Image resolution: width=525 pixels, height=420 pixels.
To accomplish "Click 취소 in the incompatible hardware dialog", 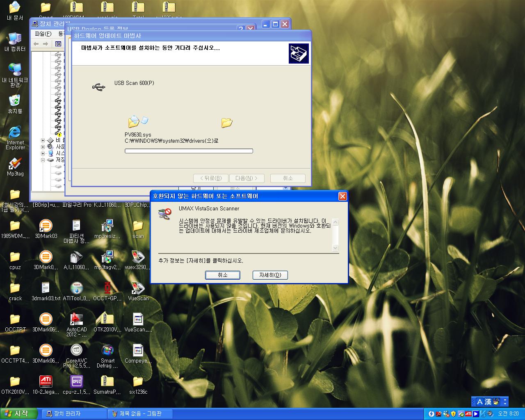I will [x=222, y=275].
